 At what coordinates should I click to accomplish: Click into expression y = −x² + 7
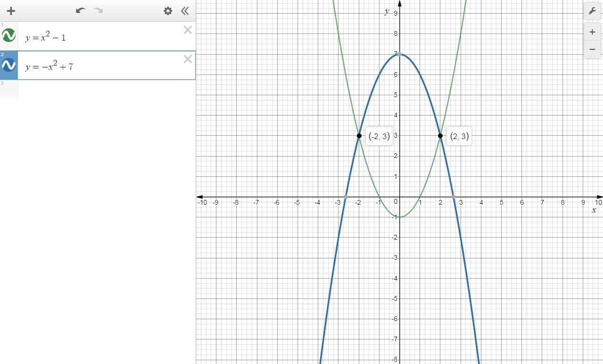tap(106, 65)
